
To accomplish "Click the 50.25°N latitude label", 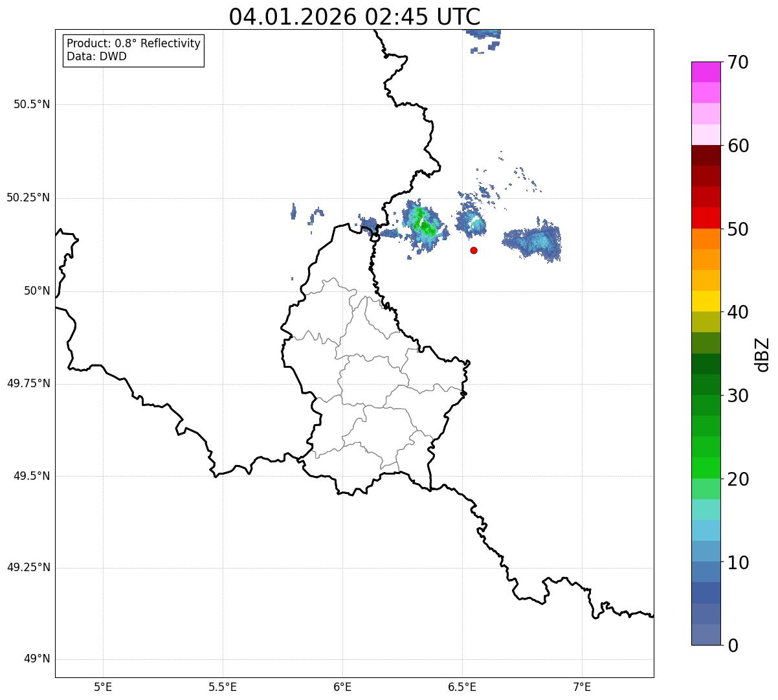I will tap(28, 198).
